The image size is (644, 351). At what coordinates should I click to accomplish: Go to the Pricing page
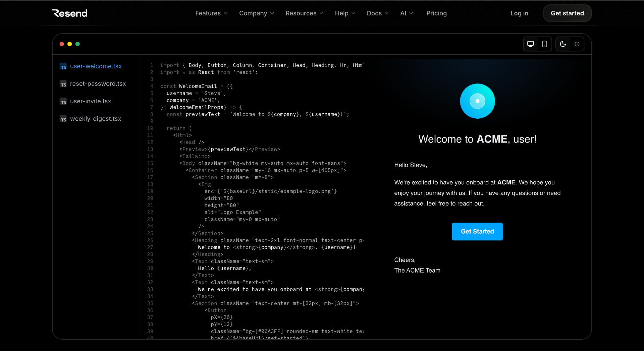click(436, 13)
